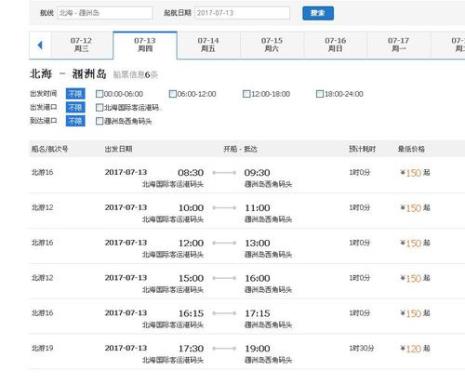The height and width of the screenshot is (384, 465).
Task: Click the blue search button
Action: pos(318,13)
